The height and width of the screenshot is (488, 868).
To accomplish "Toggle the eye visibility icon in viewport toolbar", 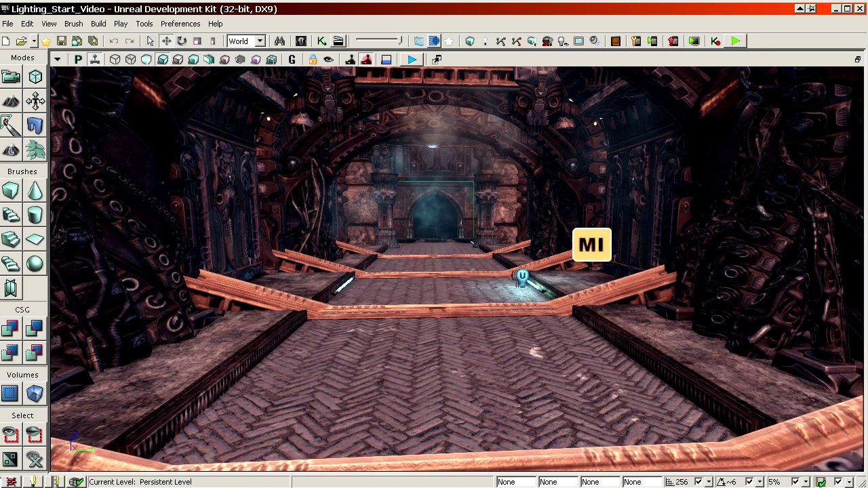I will pyautogui.click(x=328, y=60).
